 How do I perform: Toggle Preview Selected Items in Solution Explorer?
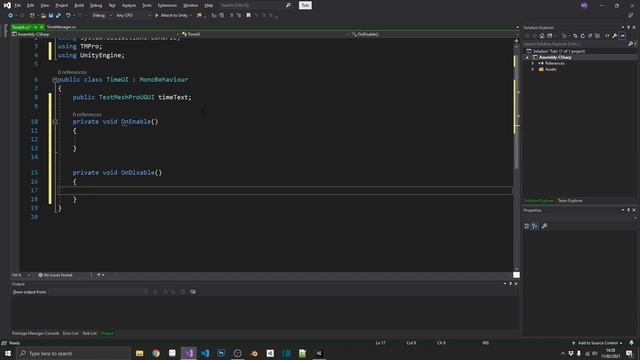coord(622,36)
